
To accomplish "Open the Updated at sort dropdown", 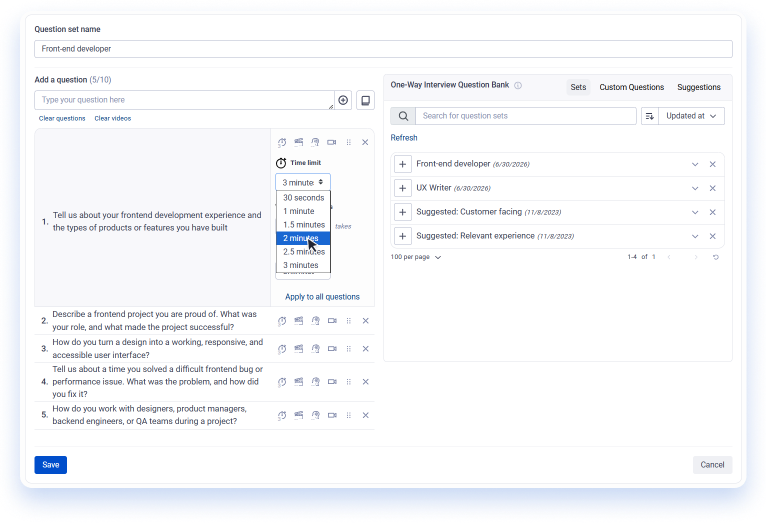I will point(691,116).
